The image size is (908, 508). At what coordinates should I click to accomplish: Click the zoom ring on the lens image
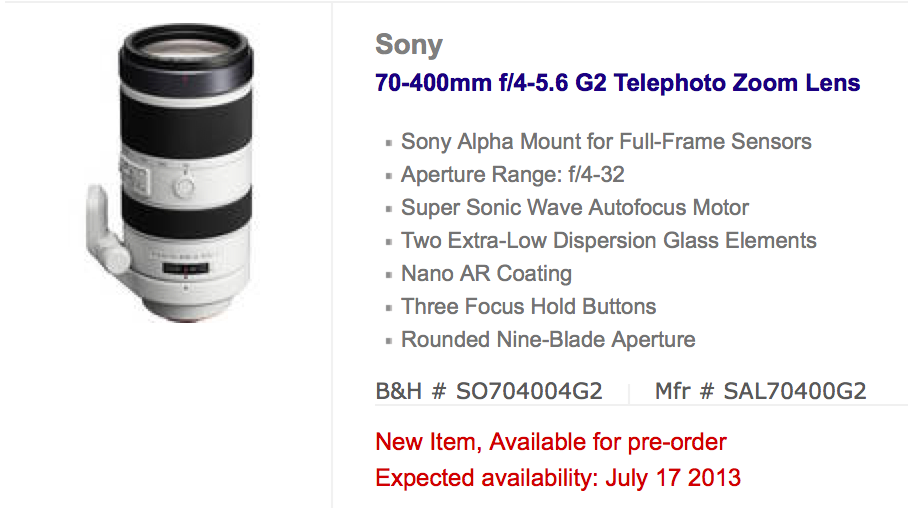[186, 127]
